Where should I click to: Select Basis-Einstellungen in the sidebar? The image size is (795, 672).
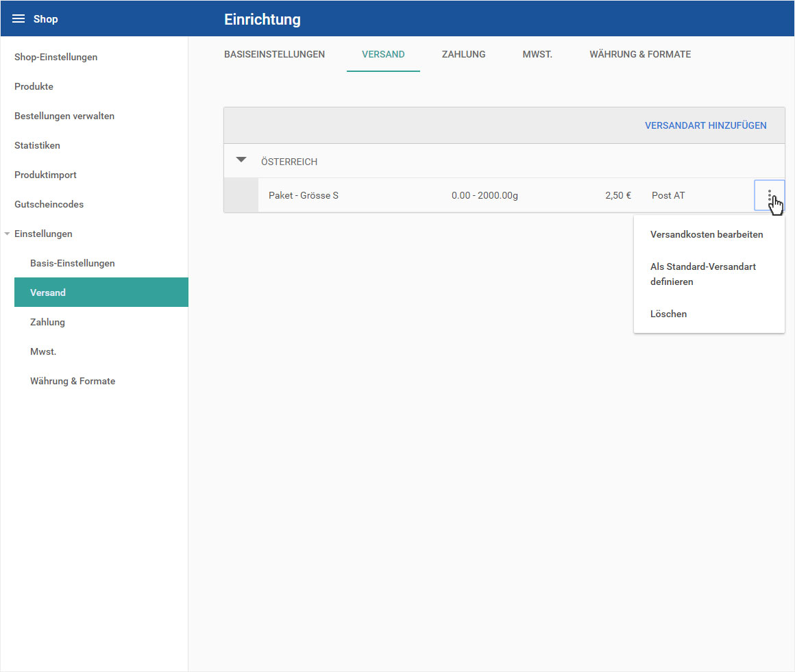click(73, 263)
